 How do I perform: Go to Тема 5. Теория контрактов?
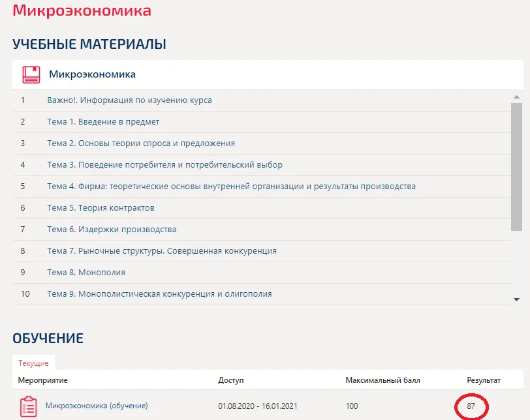pyautogui.click(x=101, y=208)
